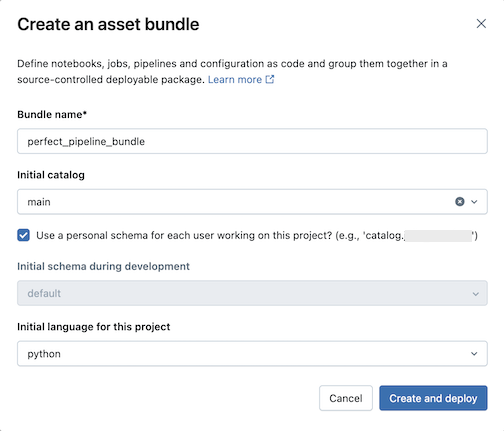
Task: Click the Create an asset bundle heading
Action: tap(108, 24)
